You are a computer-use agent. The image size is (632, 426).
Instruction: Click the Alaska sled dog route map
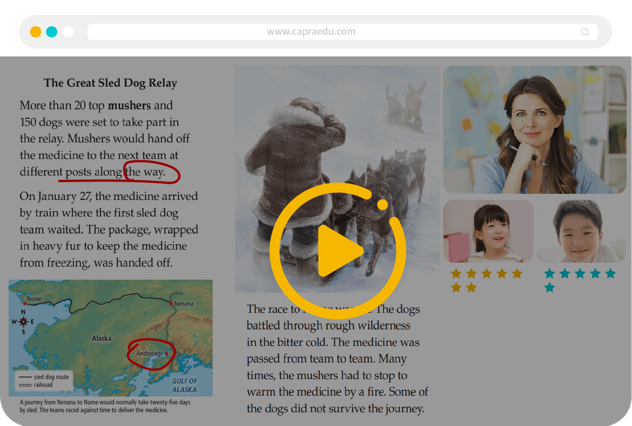[x=110, y=338]
